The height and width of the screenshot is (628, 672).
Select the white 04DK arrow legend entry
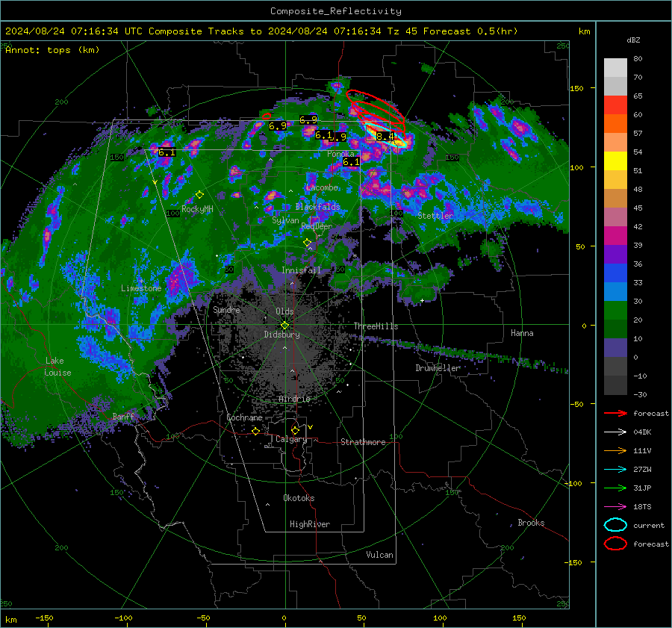(x=615, y=432)
